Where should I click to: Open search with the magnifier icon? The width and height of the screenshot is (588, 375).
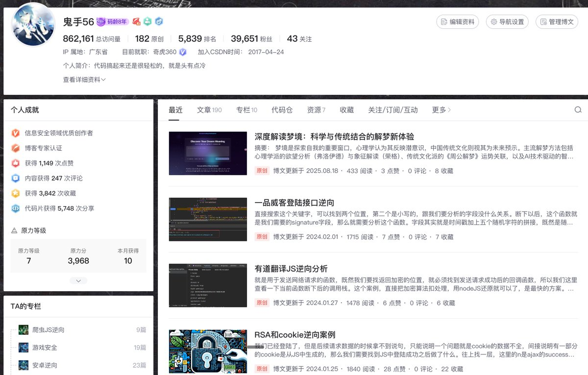[578, 110]
